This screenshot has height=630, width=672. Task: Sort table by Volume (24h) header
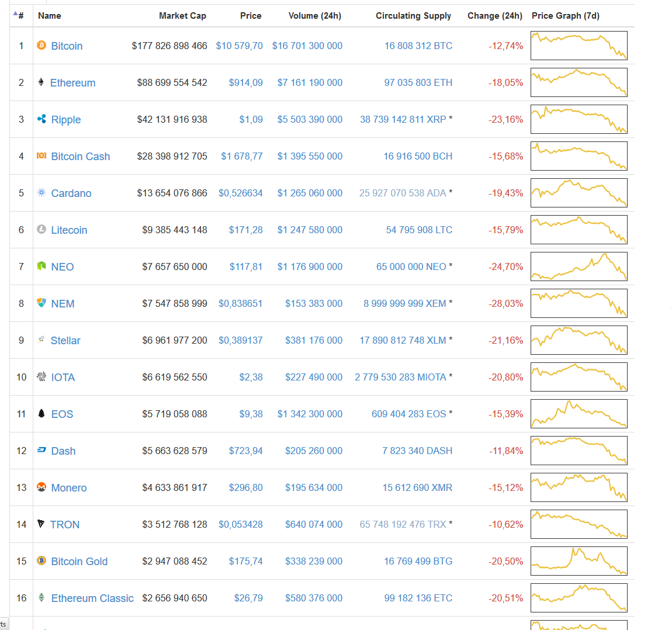(x=314, y=16)
